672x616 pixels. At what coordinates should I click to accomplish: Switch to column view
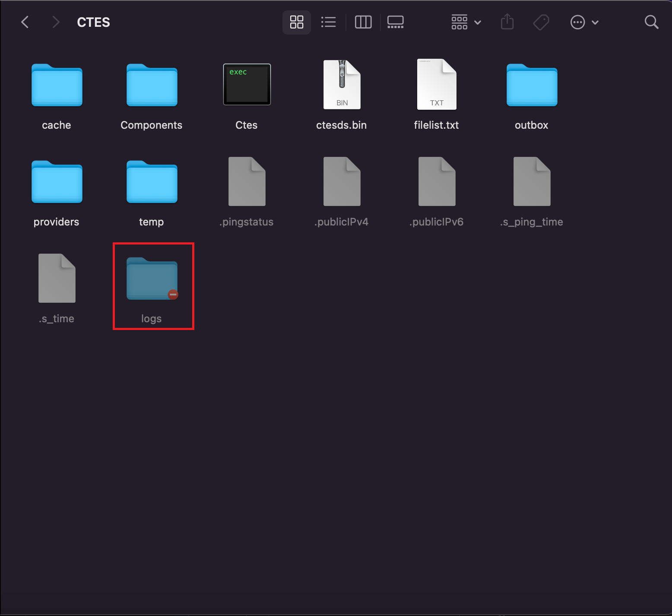point(363,22)
